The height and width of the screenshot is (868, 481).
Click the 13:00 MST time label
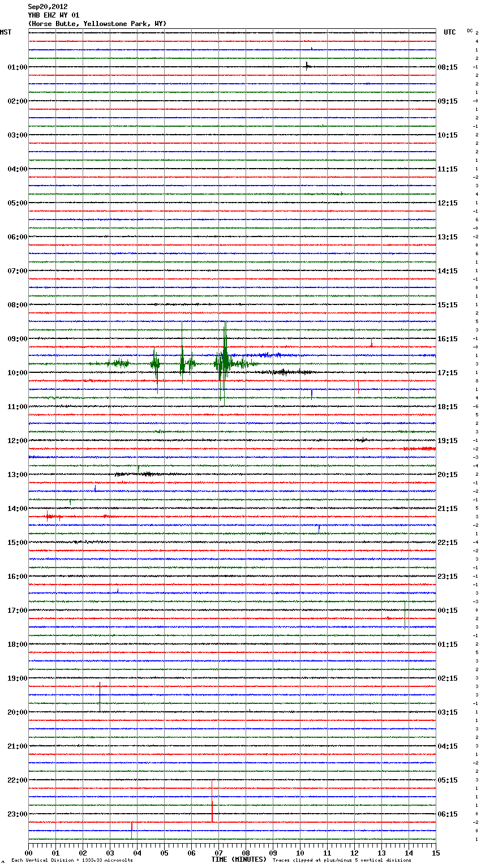(x=18, y=475)
